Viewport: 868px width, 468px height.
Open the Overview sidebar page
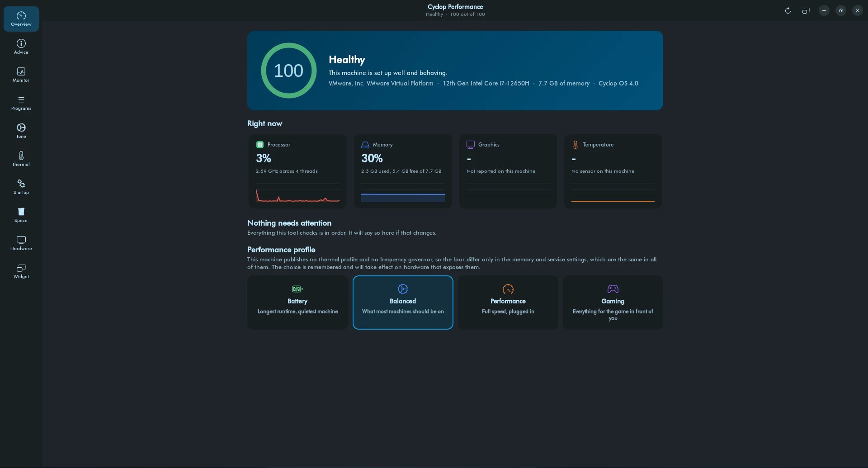click(21, 19)
